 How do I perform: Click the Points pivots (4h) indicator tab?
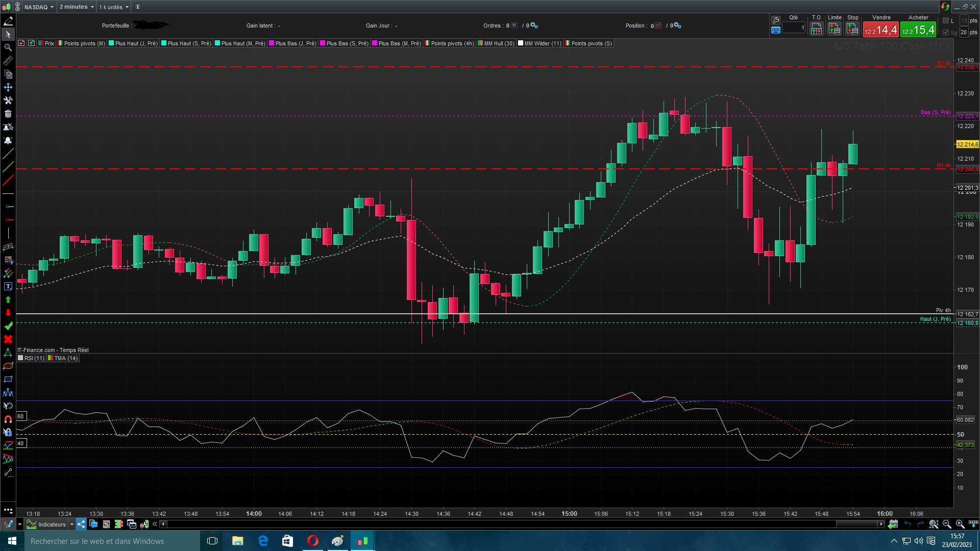[x=449, y=43]
